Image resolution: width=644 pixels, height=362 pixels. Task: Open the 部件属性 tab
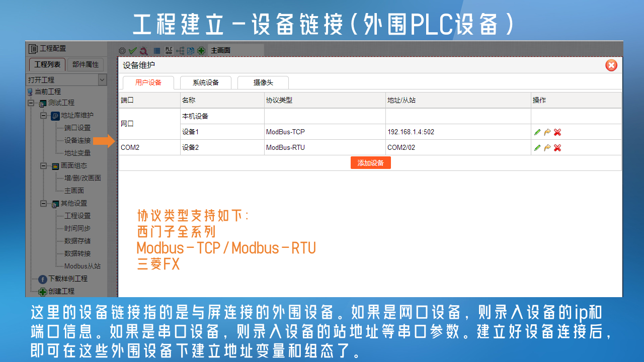[86, 65]
